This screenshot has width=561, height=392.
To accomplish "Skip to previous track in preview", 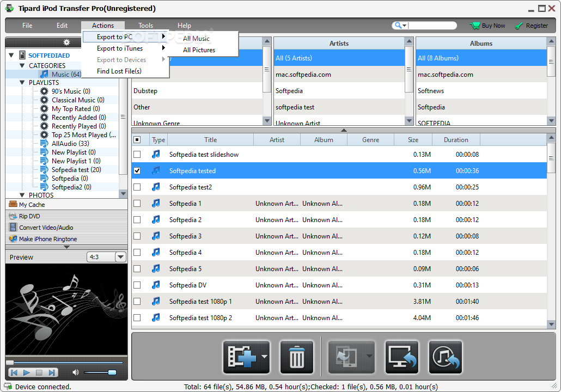I will coord(14,373).
